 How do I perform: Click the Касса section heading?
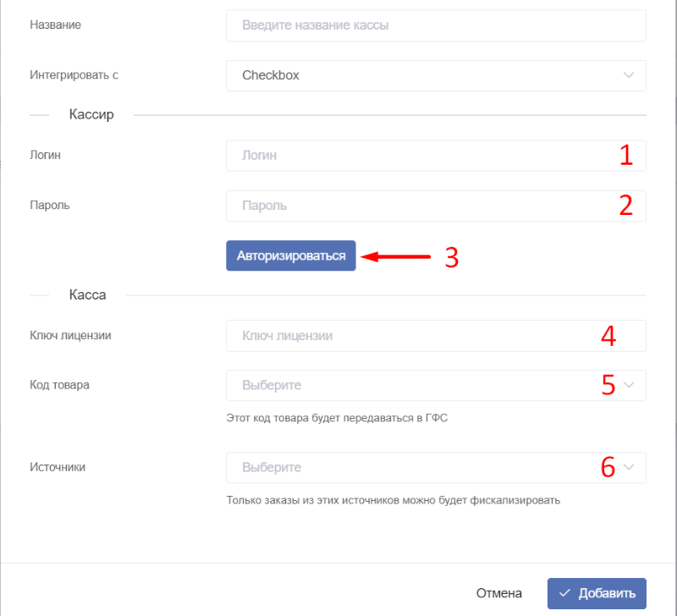(88, 294)
